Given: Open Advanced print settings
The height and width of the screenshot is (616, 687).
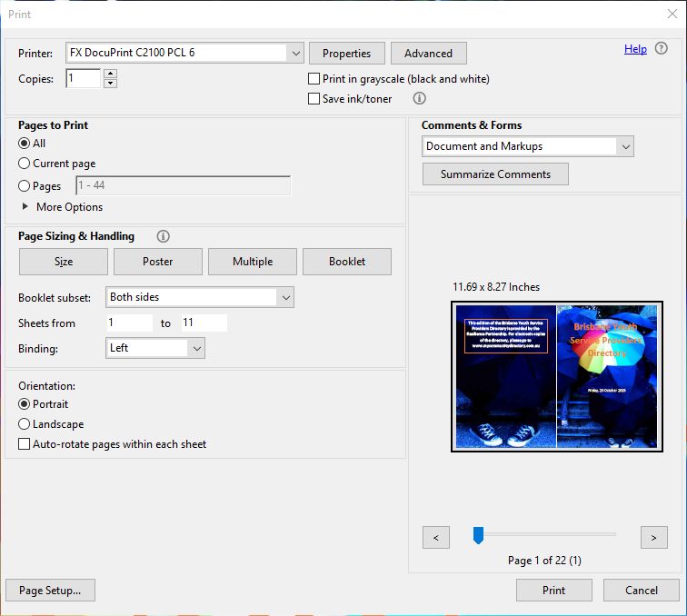Looking at the screenshot, I should tap(429, 54).
